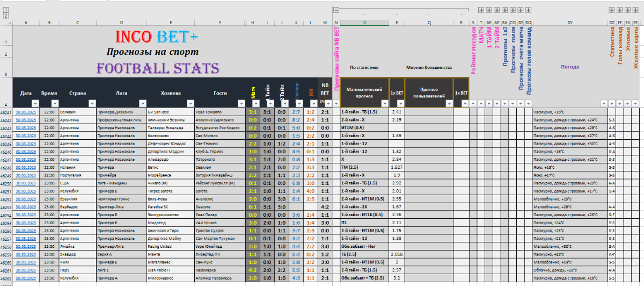
Task: Expand the hidden group above column T
Action: point(481,10)
